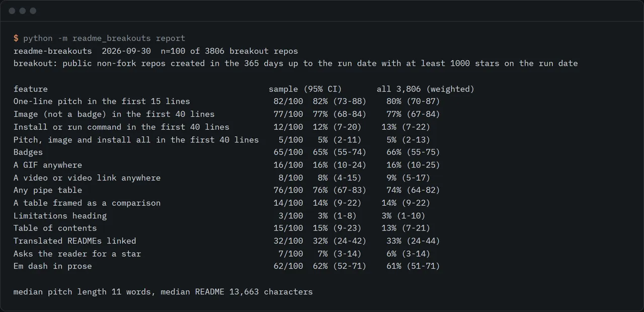Click weighted value '16% (10-25)'
The image size is (644, 312).
point(413,165)
